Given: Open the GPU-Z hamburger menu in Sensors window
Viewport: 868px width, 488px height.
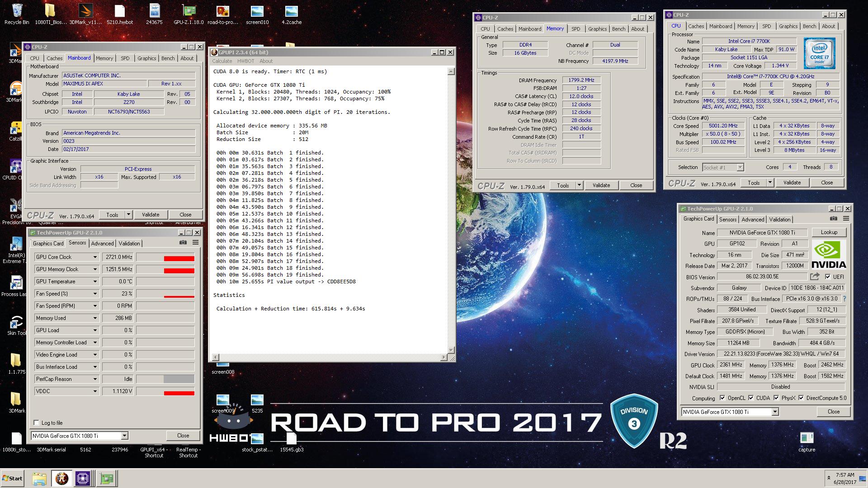Looking at the screenshot, I should [x=195, y=243].
